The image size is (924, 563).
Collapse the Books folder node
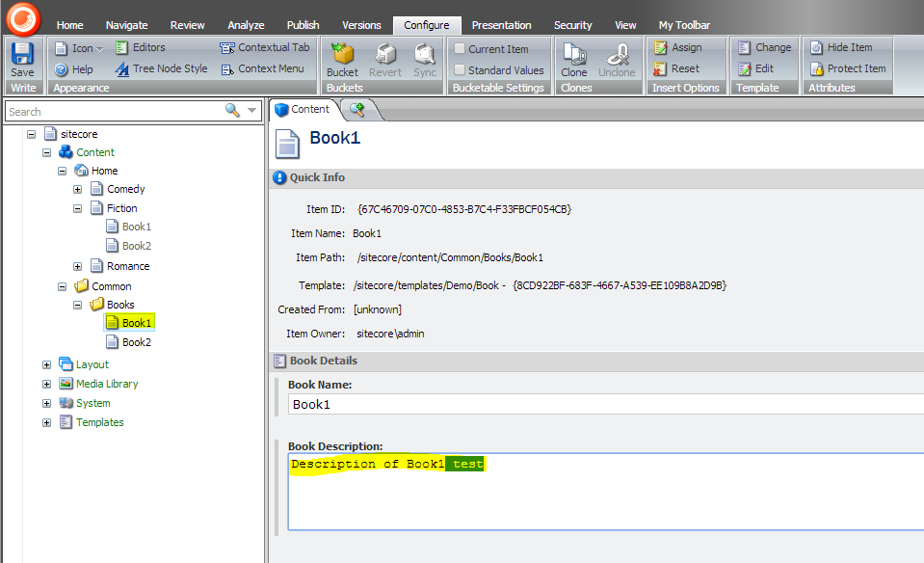pyautogui.click(x=77, y=305)
